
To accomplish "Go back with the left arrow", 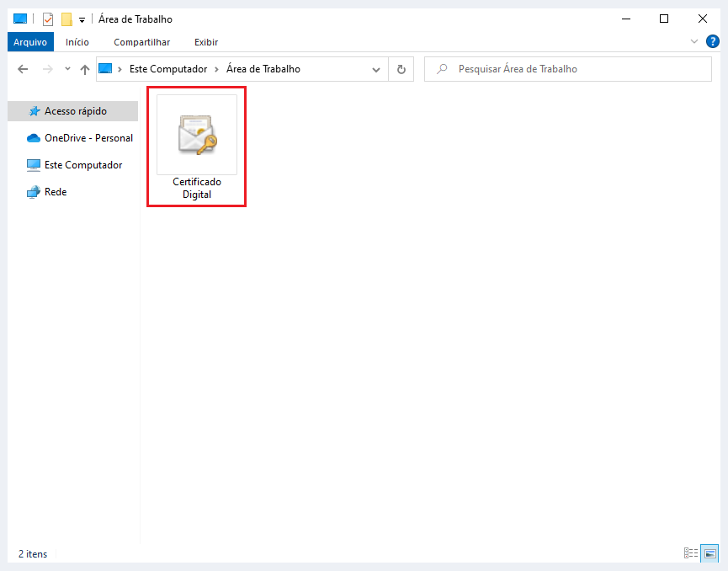I will point(23,69).
